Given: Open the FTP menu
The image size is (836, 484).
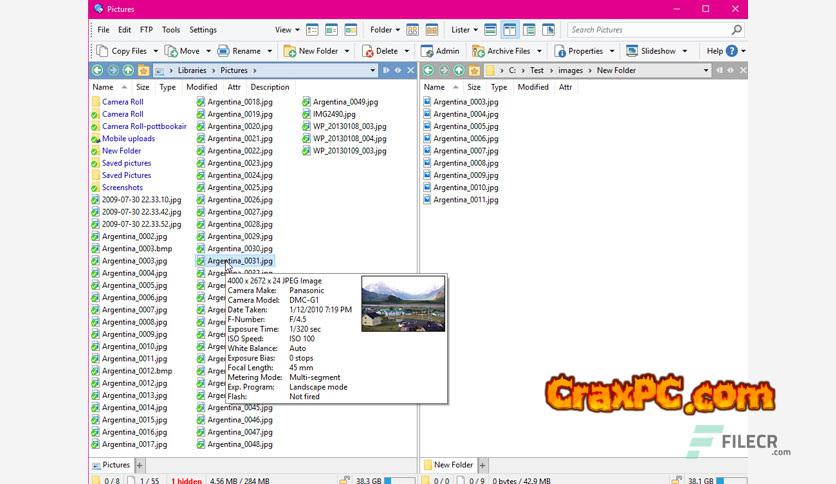Looking at the screenshot, I should pyautogui.click(x=147, y=30).
